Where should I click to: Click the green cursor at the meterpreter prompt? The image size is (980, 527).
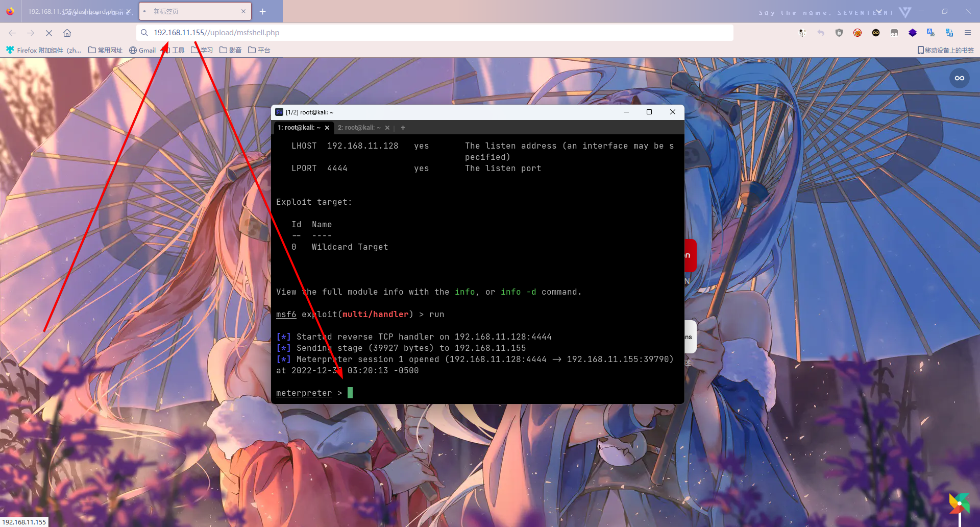point(350,393)
